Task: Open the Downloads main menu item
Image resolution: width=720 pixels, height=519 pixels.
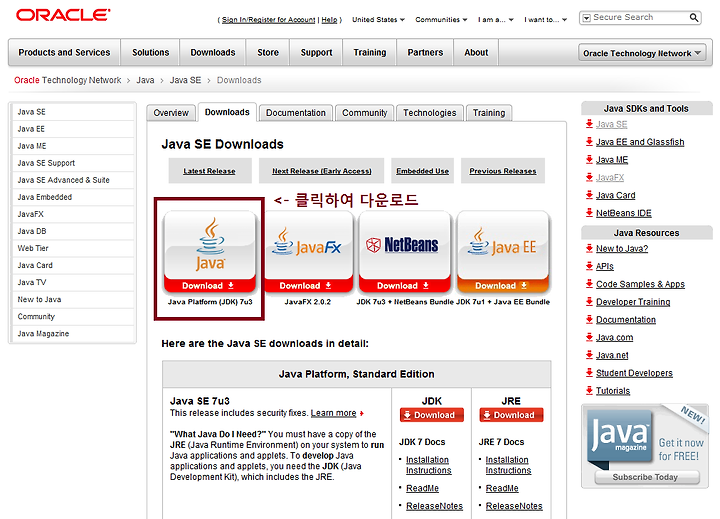Action: point(213,52)
